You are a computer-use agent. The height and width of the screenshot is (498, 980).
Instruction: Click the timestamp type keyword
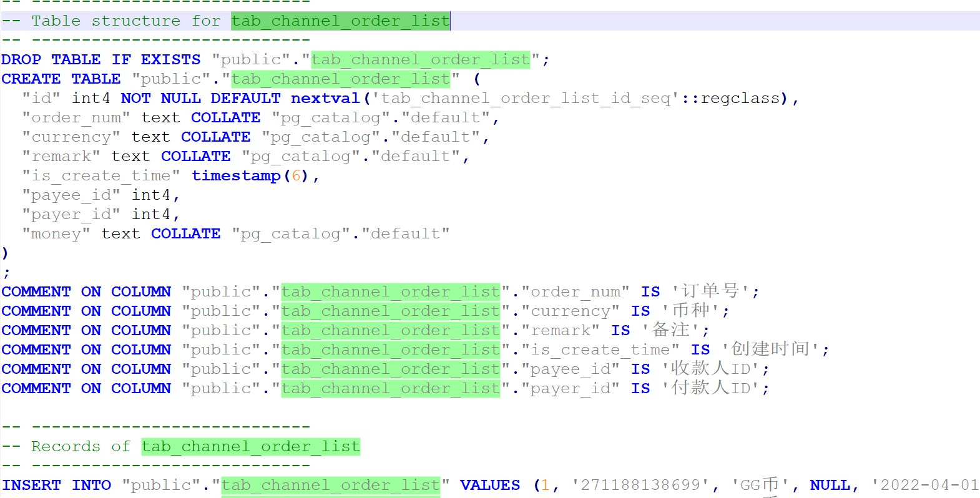click(236, 175)
